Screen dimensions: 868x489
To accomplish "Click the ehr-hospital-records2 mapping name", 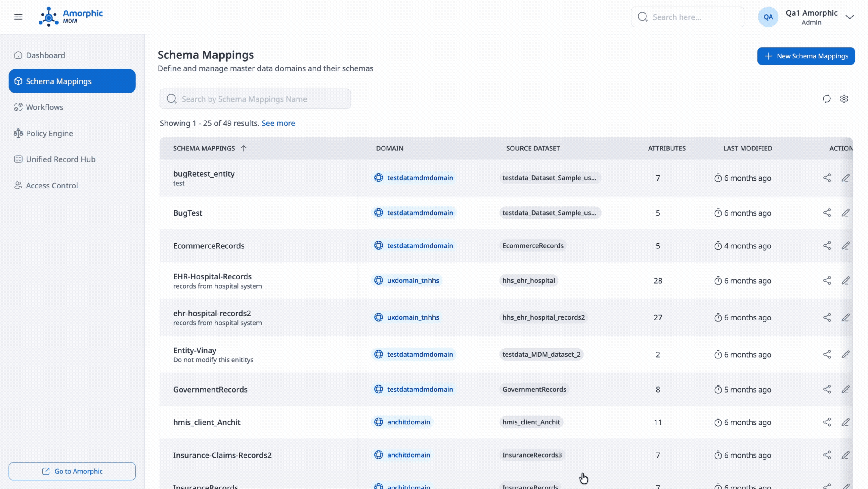I will [212, 313].
